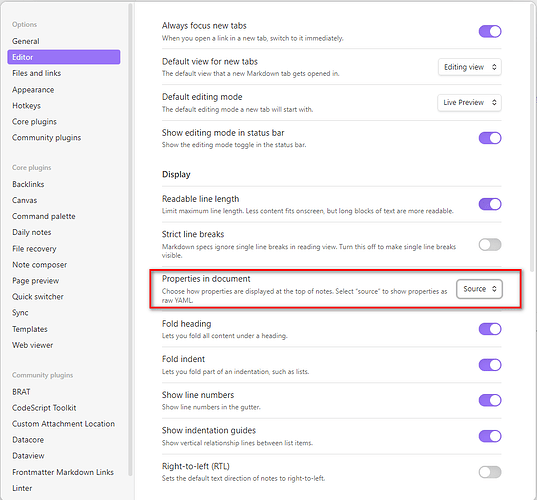This screenshot has width=537, height=500.
Task: Disable the Fold heading switch
Action: 490,329
